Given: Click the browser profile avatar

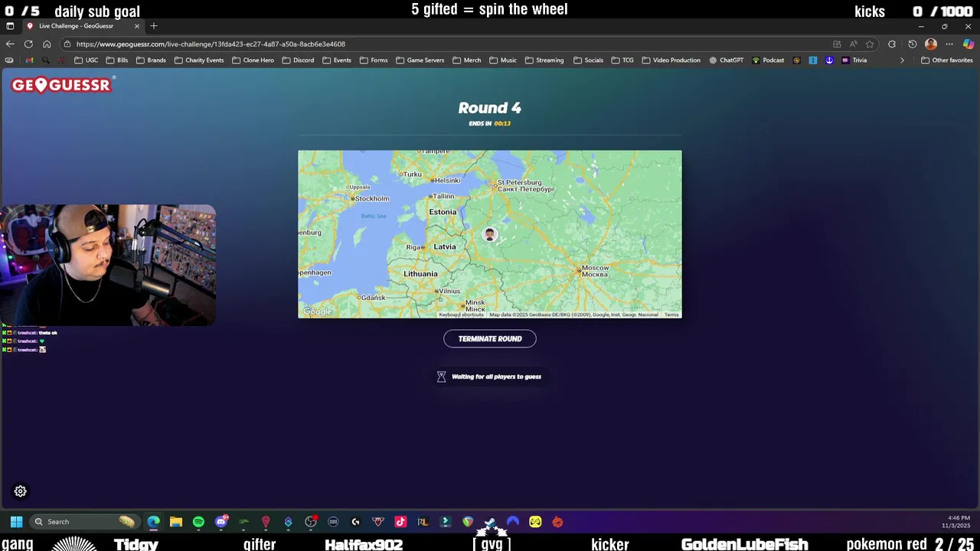Looking at the screenshot, I should pyautogui.click(x=931, y=44).
